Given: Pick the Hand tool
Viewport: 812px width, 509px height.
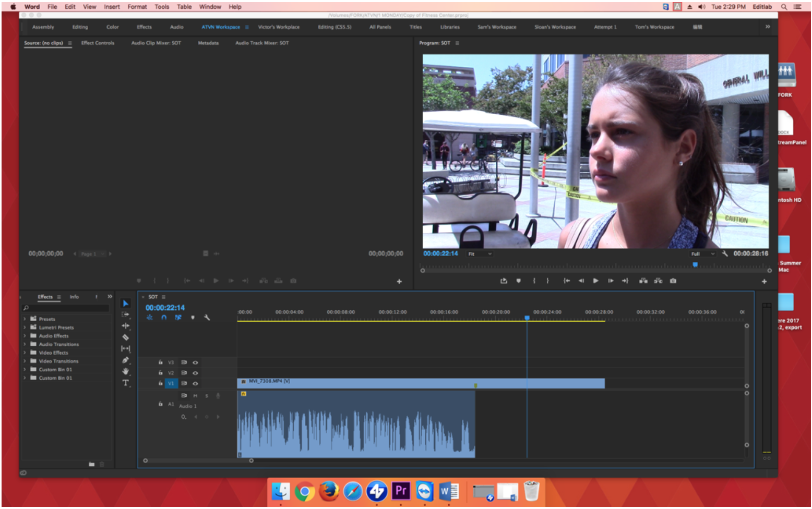Looking at the screenshot, I should pos(125,371).
